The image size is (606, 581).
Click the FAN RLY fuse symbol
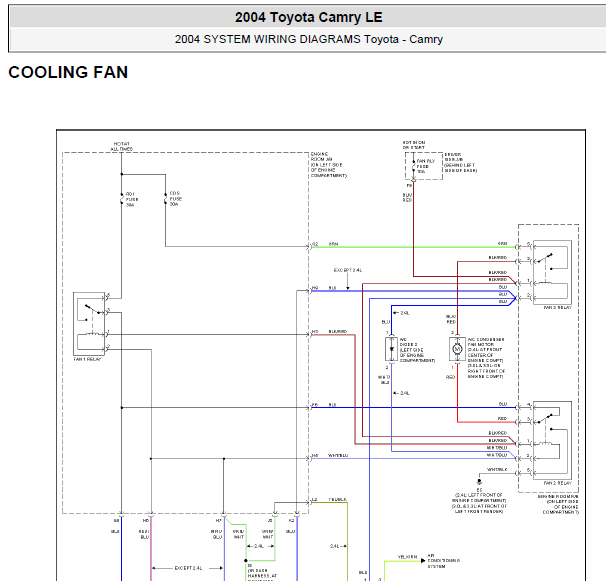click(x=414, y=166)
